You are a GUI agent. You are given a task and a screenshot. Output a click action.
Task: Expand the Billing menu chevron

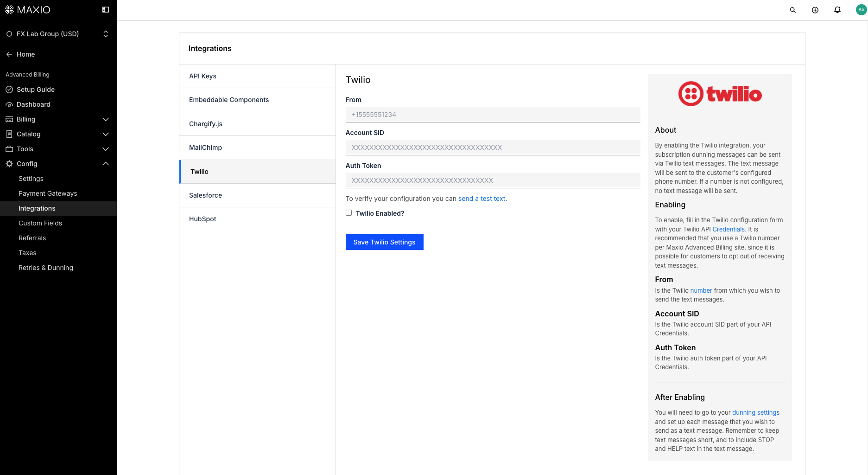click(x=106, y=119)
